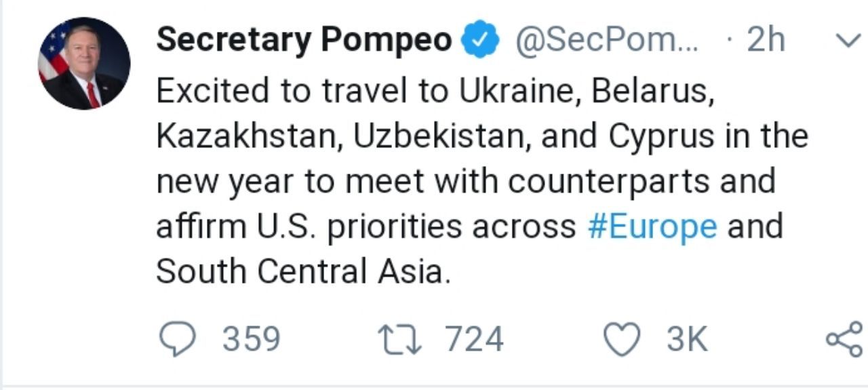Click the phrase South Central Asia
The image size is (868, 390).
[302, 272]
